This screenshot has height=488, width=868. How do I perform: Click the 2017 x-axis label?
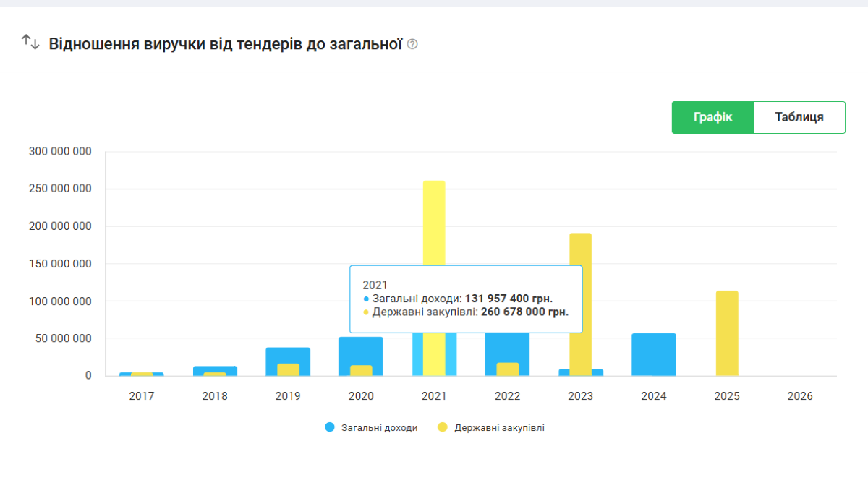[x=141, y=396]
